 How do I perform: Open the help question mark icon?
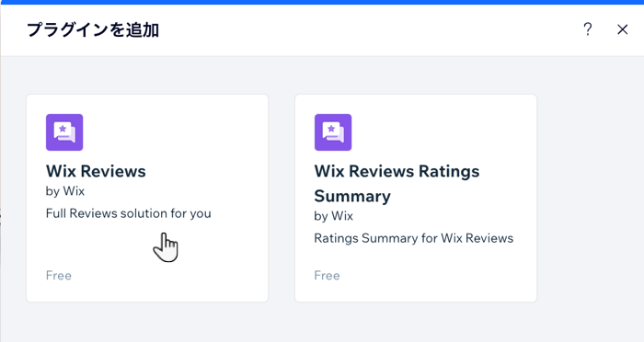click(x=588, y=29)
